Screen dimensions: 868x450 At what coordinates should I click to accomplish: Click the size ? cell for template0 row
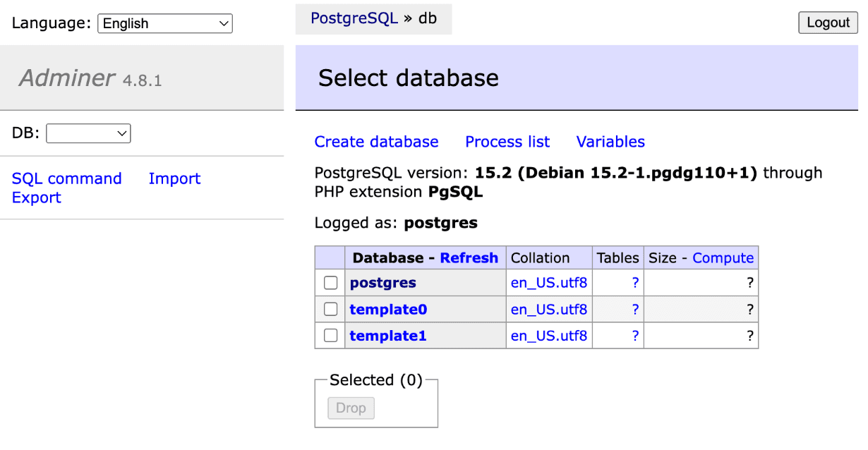[701, 309]
